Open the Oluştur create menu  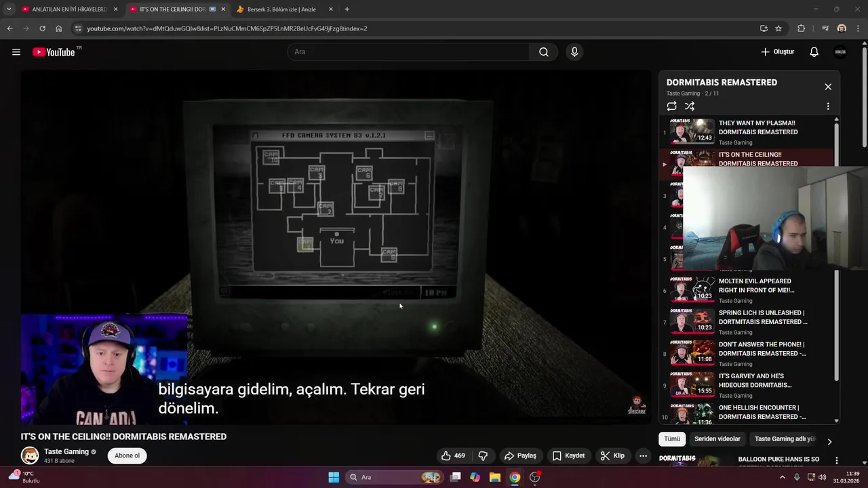click(778, 52)
